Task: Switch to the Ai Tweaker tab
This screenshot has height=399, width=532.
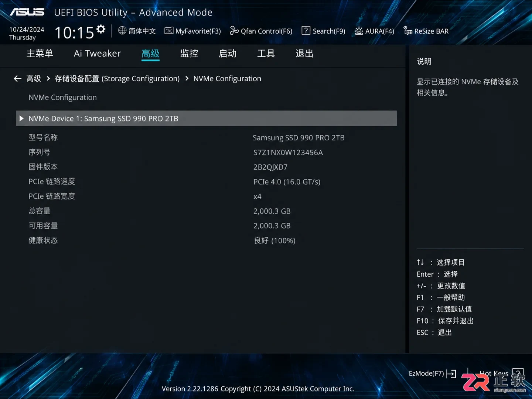Action: coord(97,54)
